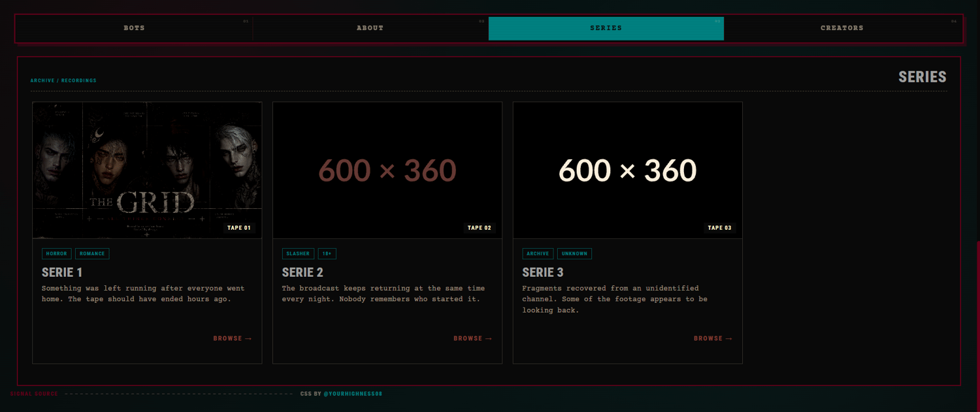Select the UNKNOWN tag
This screenshot has height=412, width=980.
click(574, 254)
